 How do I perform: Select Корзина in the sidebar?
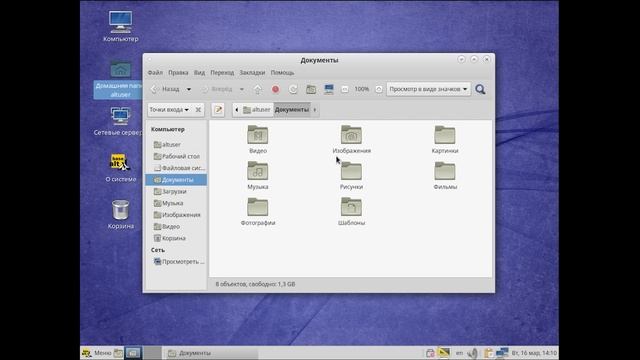coord(176,238)
